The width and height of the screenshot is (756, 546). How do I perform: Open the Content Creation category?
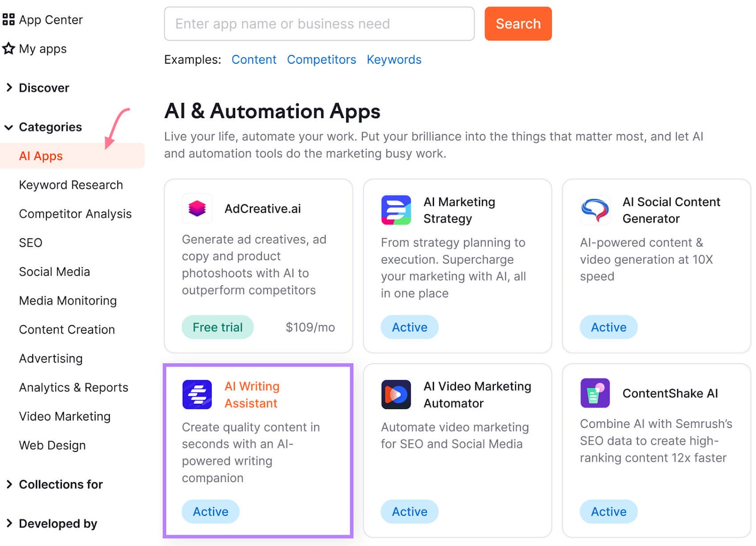coord(66,329)
